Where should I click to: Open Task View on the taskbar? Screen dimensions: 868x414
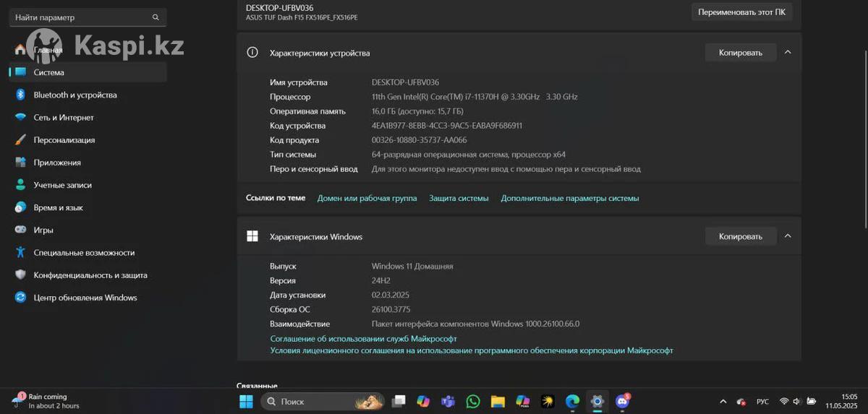(x=399, y=401)
